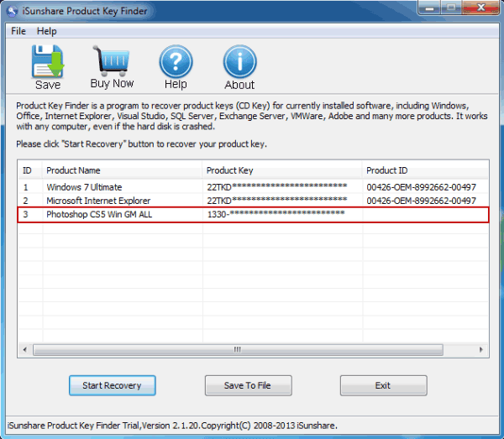Image resolution: width=504 pixels, height=439 pixels.
Task: Click ID cell 3
Action: point(26,214)
